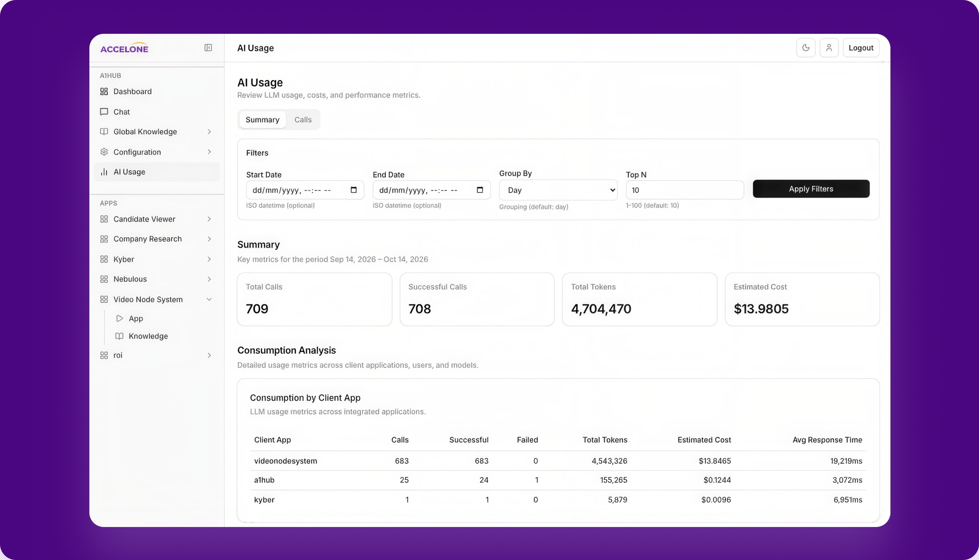979x560 pixels.
Task: Click Video Node System app icon
Action: [x=104, y=299]
